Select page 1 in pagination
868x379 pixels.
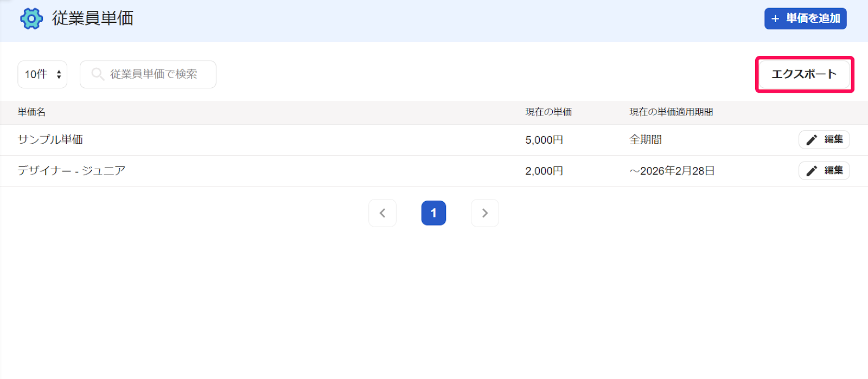tap(433, 213)
